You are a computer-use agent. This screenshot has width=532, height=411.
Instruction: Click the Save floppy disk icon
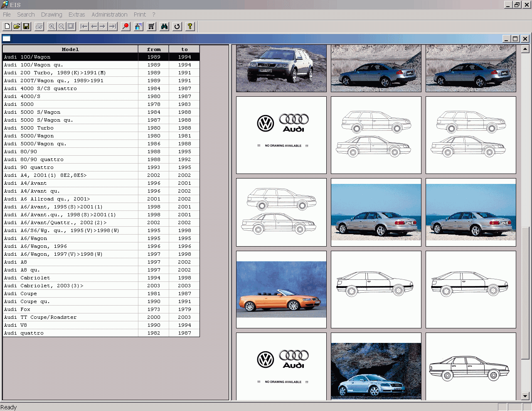point(26,26)
